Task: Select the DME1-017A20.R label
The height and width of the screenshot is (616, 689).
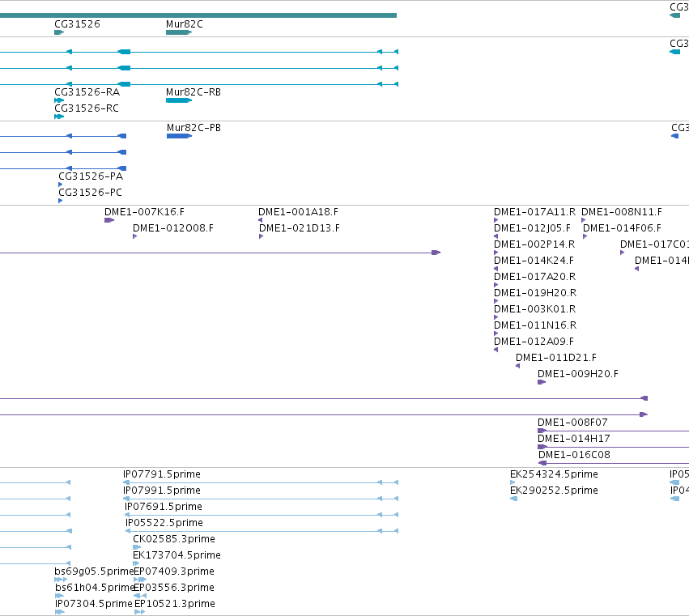Action: tap(535, 278)
